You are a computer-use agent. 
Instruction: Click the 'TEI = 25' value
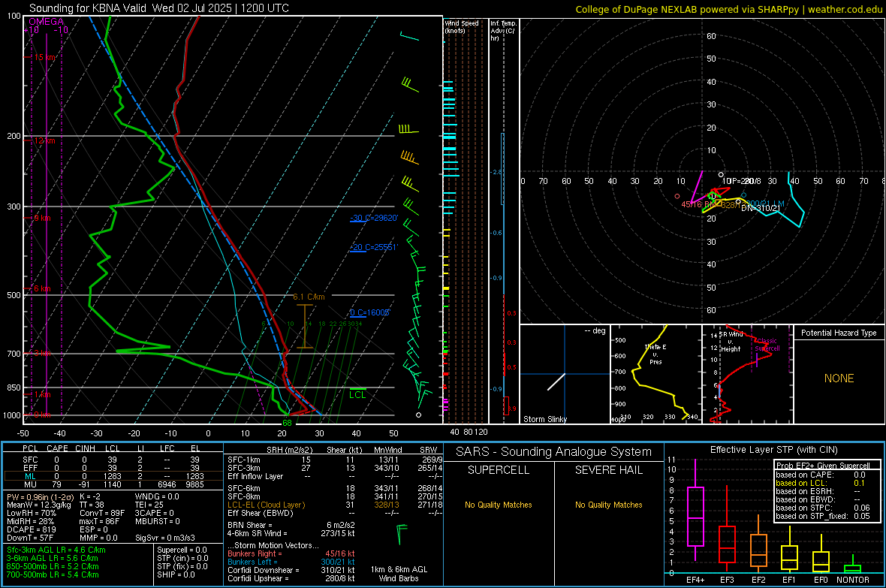point(149,505)
